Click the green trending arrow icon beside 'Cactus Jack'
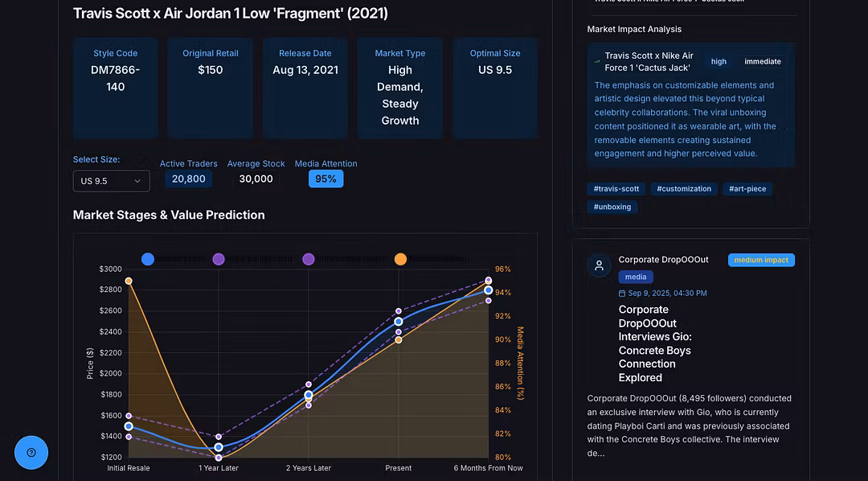This screenshot has width=868, height=481. coord(597,62)
